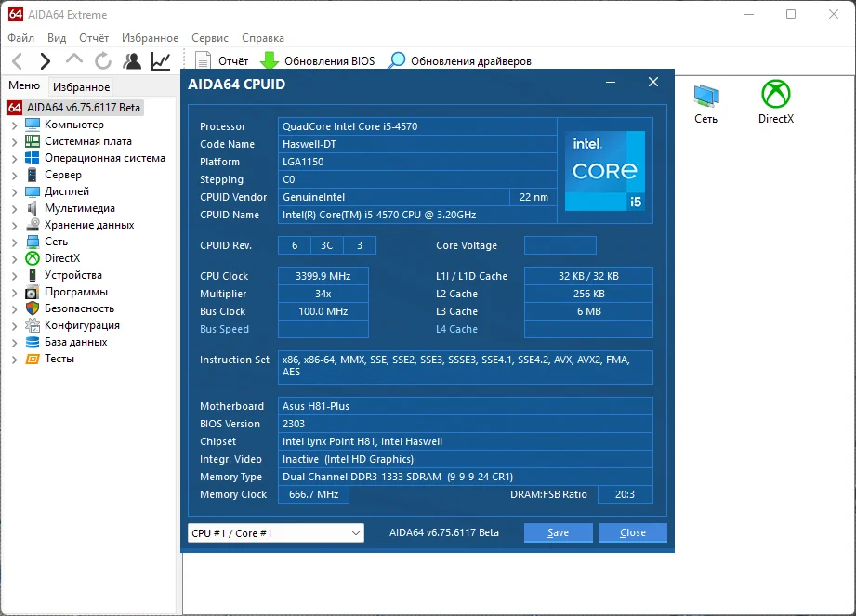The image size is (856, 616).
Task: Switch to the Меню tab
Action: [24, 85]
